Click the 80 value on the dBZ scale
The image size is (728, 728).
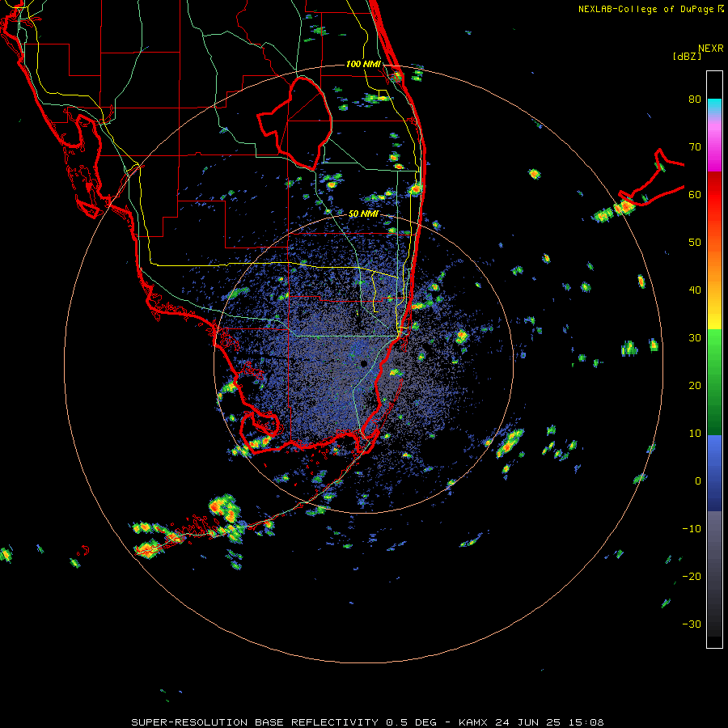point(695,99)
